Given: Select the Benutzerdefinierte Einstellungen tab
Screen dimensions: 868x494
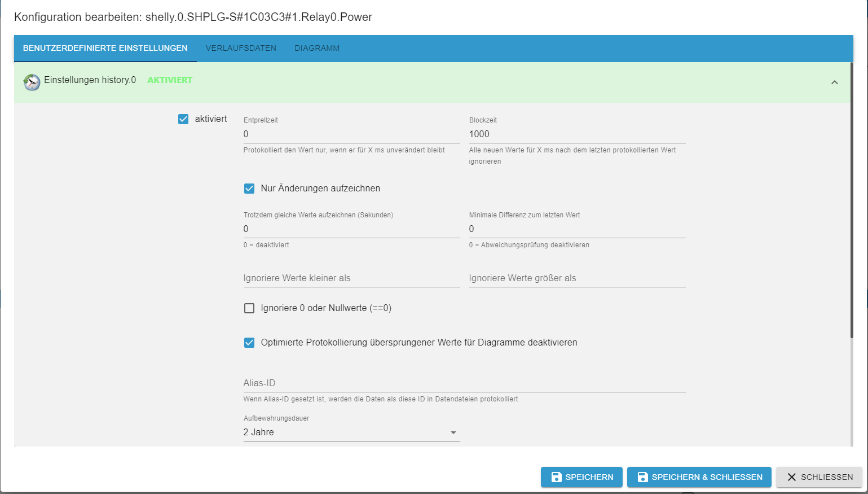Looking at the screenshot, I should click(105, 49).
